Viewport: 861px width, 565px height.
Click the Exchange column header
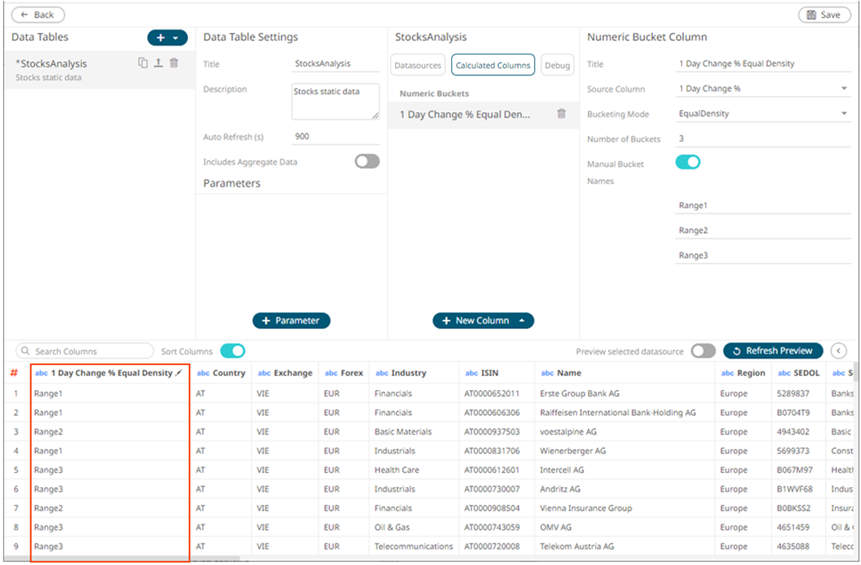point(284,373)
